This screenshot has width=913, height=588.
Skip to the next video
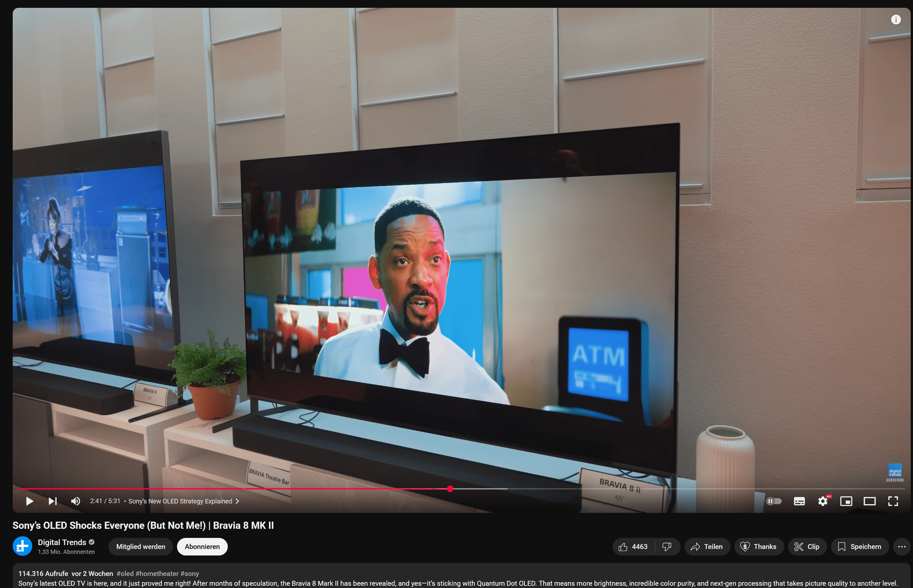coord(53,501)
